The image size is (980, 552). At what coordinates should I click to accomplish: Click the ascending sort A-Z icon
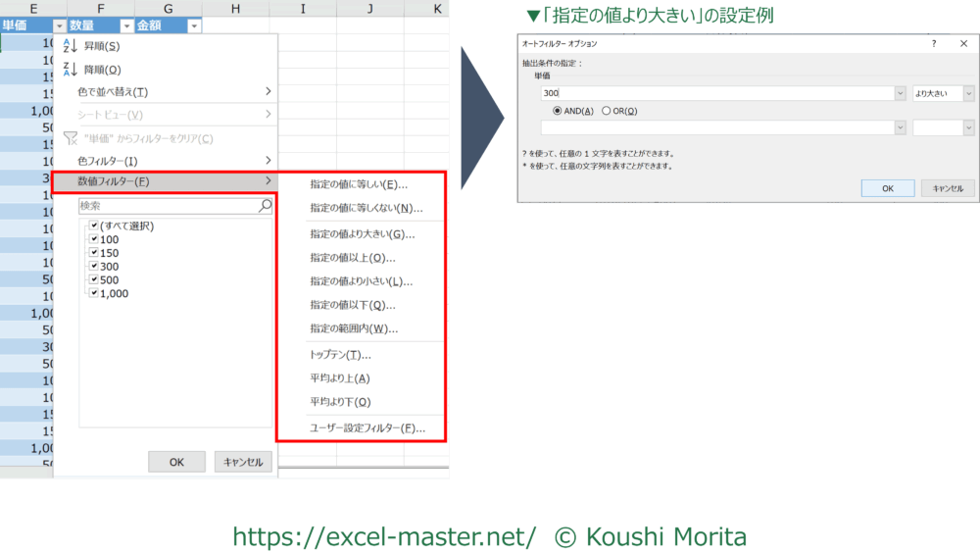pyautogui.click(x=69, y=46)
